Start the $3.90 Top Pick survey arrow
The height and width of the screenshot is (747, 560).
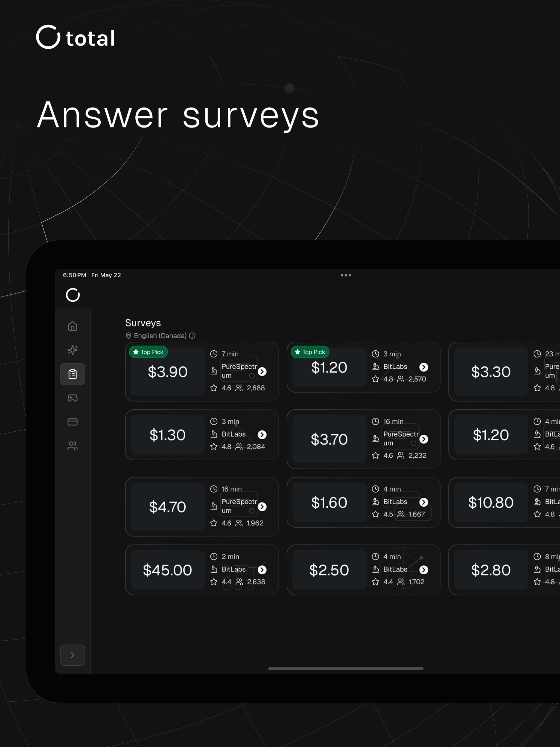point(262,371)
